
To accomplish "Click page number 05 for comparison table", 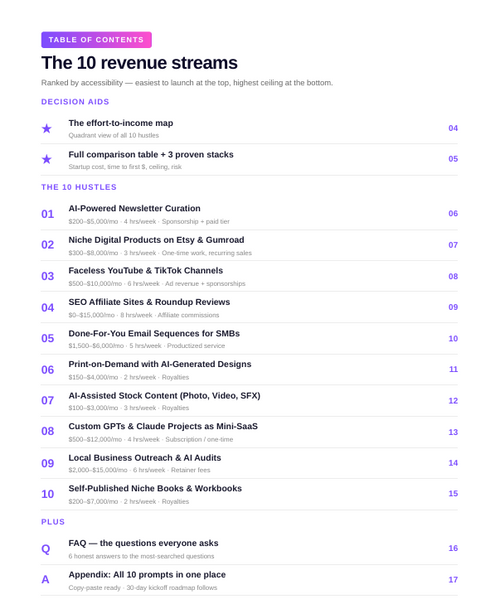I will coord(453,159).
